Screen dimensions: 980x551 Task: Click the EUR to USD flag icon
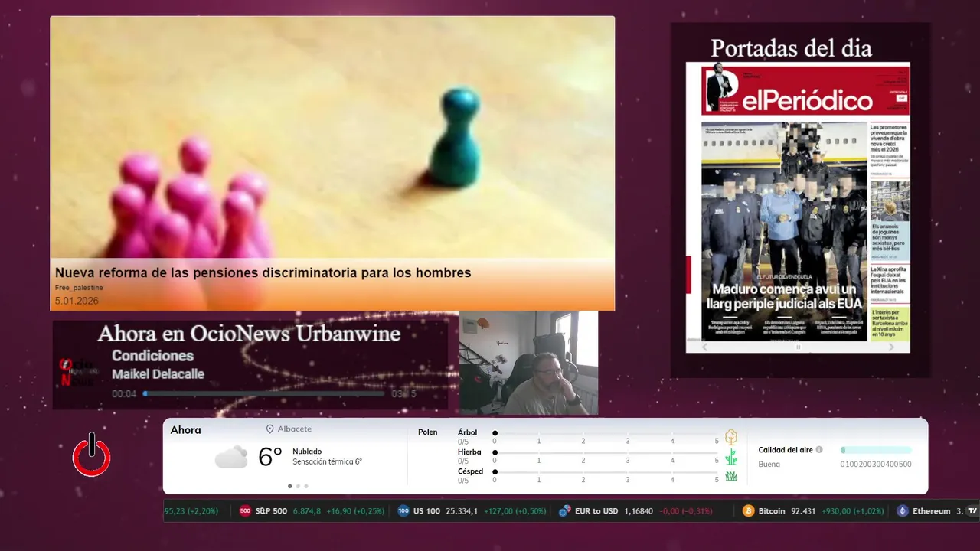tap(565, 511)
